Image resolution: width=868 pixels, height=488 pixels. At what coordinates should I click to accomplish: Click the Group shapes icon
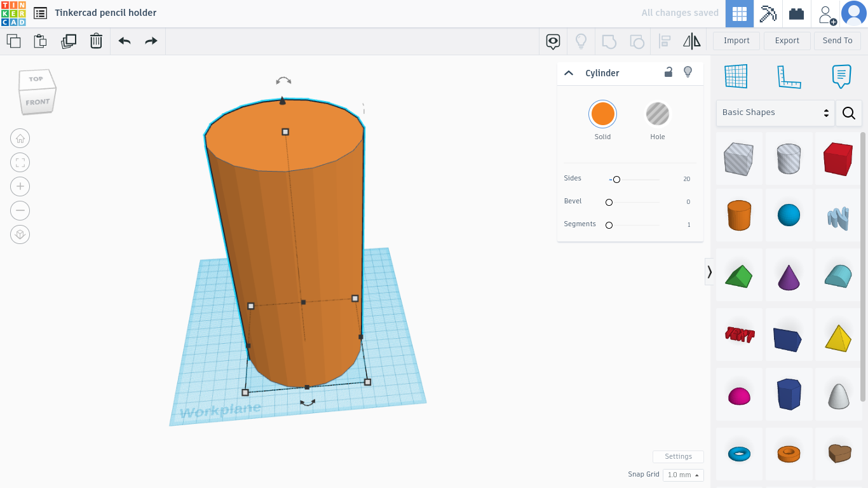(x=609, y=42)
